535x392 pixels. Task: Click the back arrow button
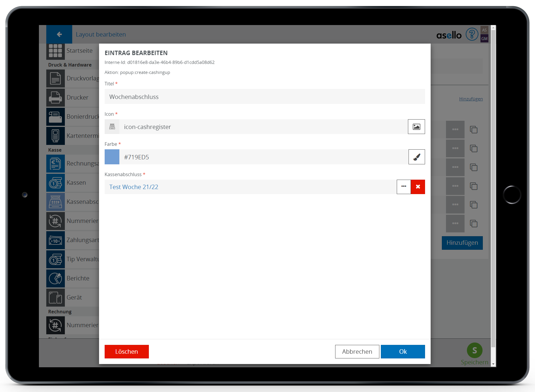(x=59, y=34)
